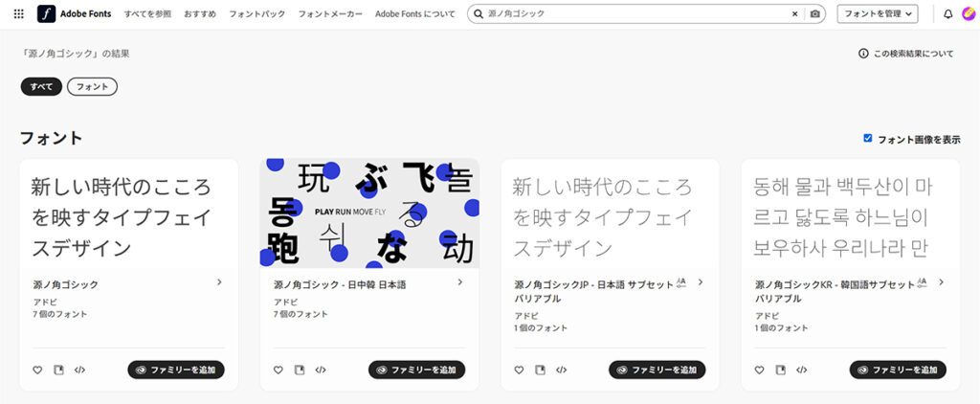Image resolution: width=980 pixels, height=404 pixels.
Task: Open おすすめ menu item
Action: [x=200, y=13]
